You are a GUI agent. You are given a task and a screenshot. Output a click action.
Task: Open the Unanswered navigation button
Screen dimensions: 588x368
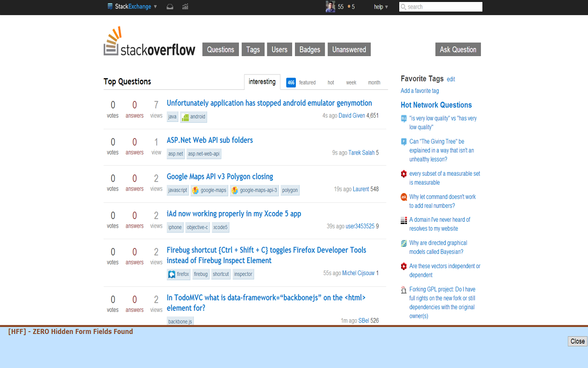pyautogui.click(x=349, y=50)
